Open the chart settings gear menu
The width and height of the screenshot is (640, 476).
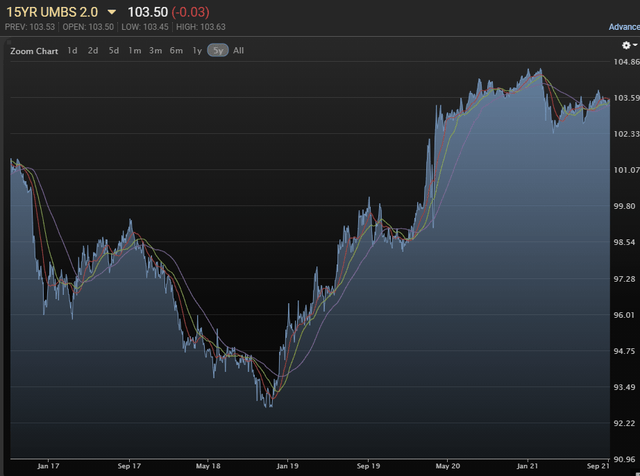point(629,45)
